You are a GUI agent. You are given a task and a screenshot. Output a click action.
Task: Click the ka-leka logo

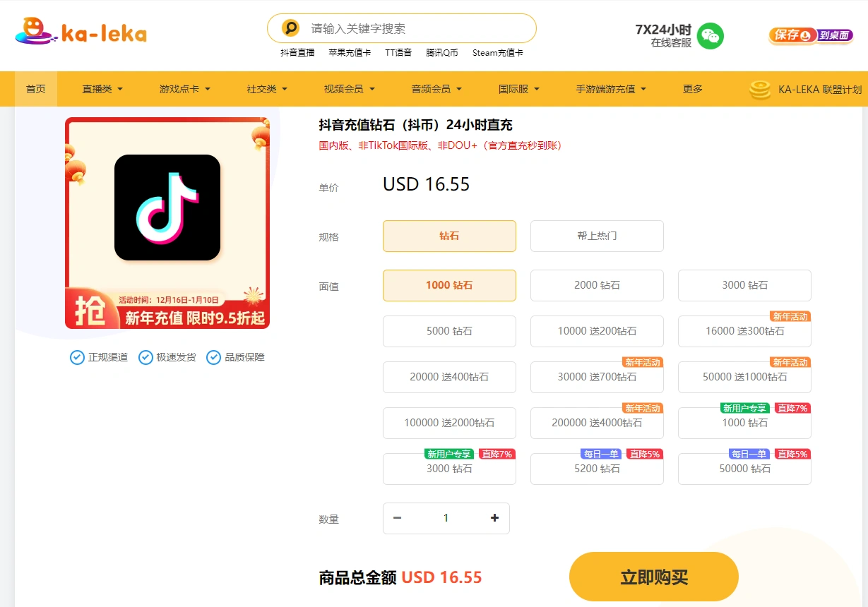coord(81,32)
